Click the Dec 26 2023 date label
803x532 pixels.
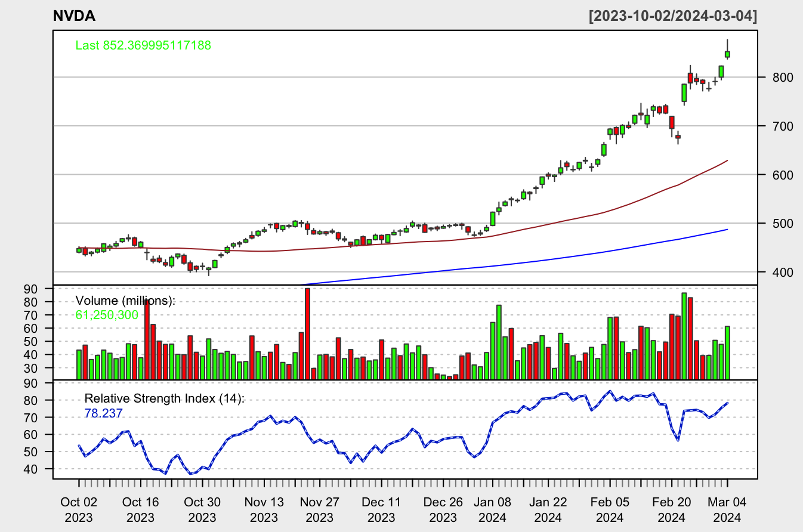coord(443,509)
